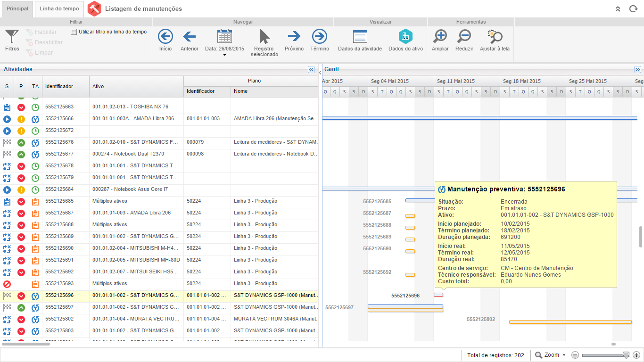
Task: Collapse the Atividades panel
Action: click(x=311, y=69)
